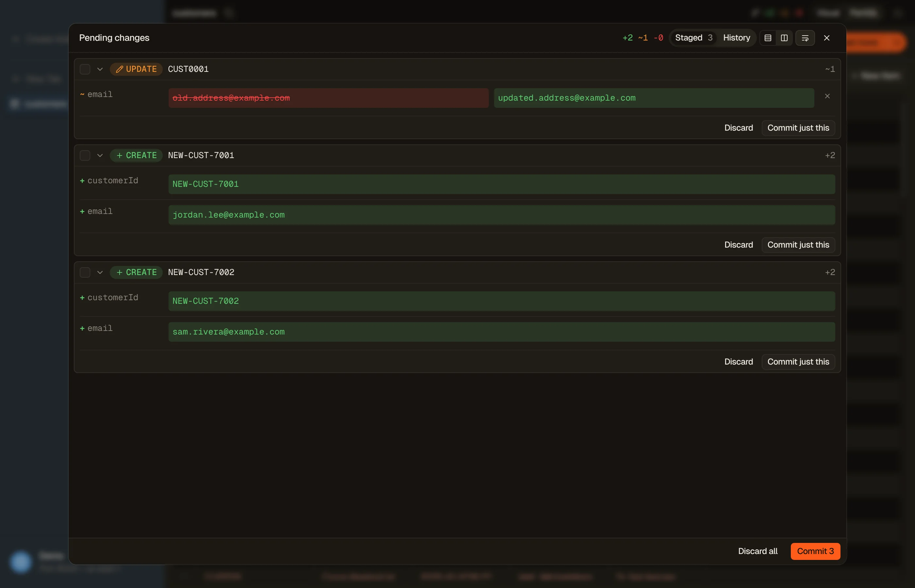915x588 pixels.
Task: Click the ~1 modifications counter in header
Action: (x=643, y=38)
